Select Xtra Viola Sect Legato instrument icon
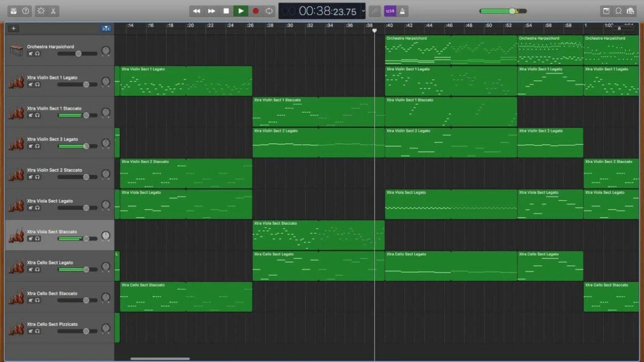The height and width of the screenshot is (362, 644). (x=17, y=205)
